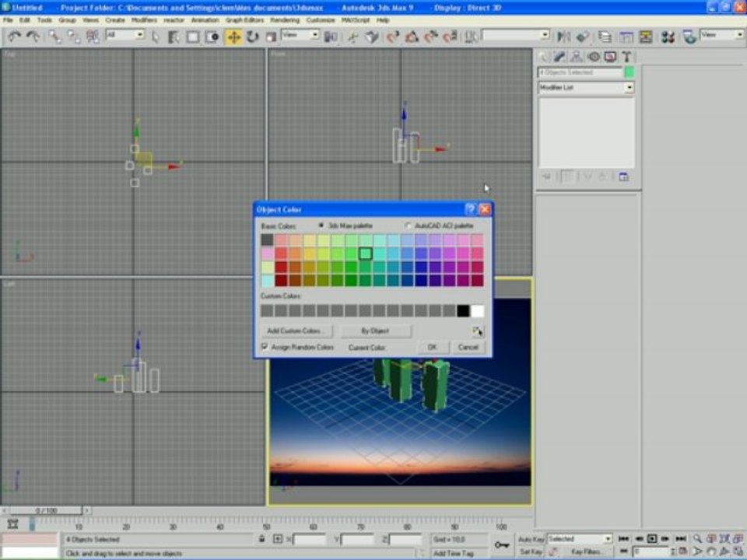Open the Graph Editors menu
Image resolution: width=747 pixels, height=560 pixels.
pyautogui.click(x=244, y=19)
